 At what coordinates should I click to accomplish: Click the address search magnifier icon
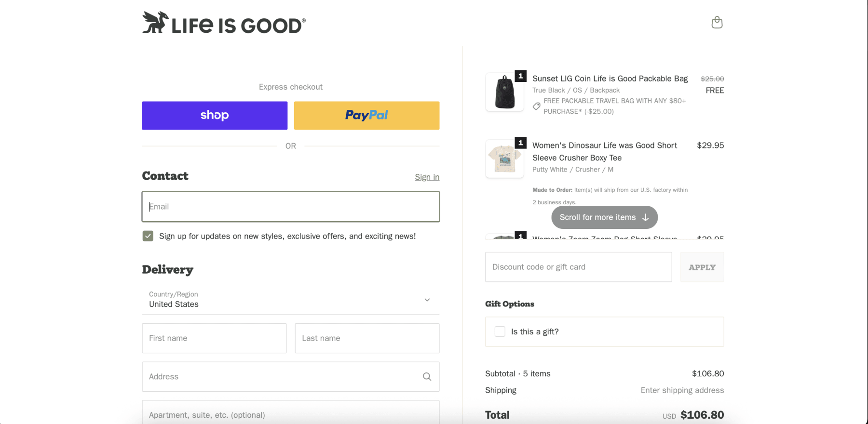click(427, 376)
